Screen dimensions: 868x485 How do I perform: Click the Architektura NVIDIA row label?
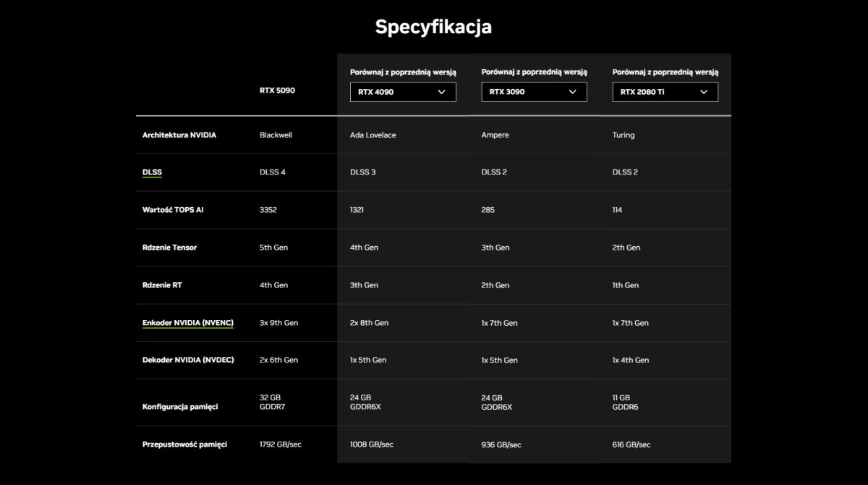point(179,135)
